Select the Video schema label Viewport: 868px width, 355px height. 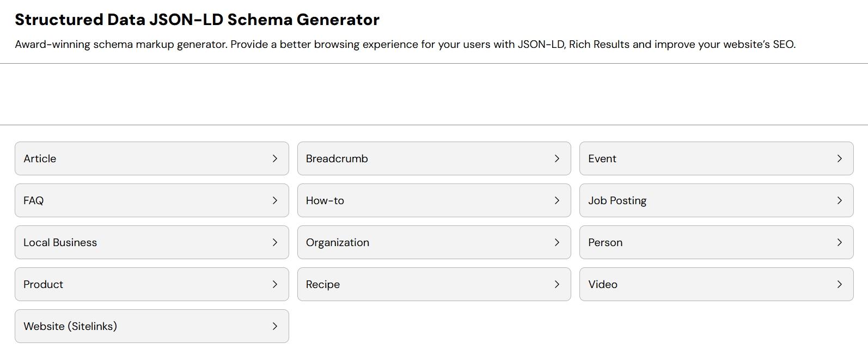(x=603, y=284)
